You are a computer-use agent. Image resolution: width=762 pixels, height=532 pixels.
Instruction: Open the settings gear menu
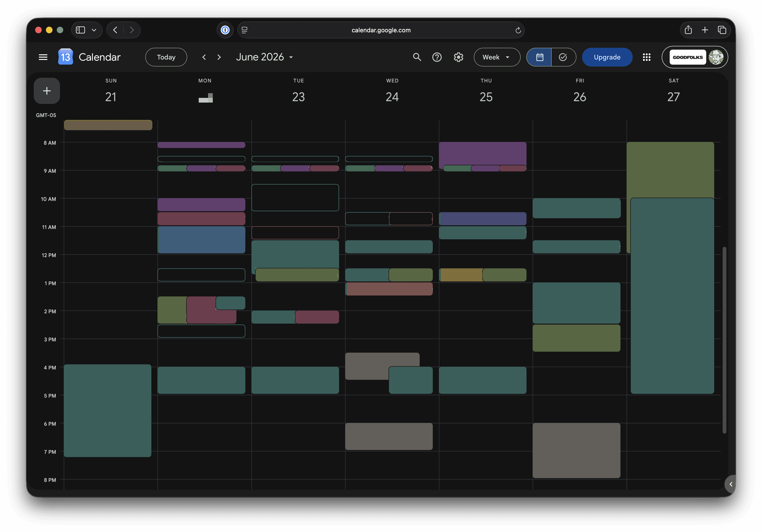click(458, 57)
